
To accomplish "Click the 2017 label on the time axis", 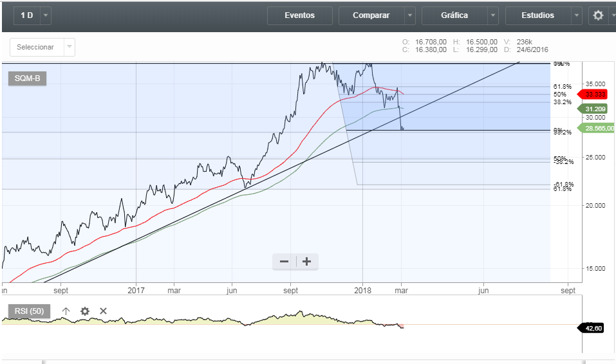I will pos(136,291).
